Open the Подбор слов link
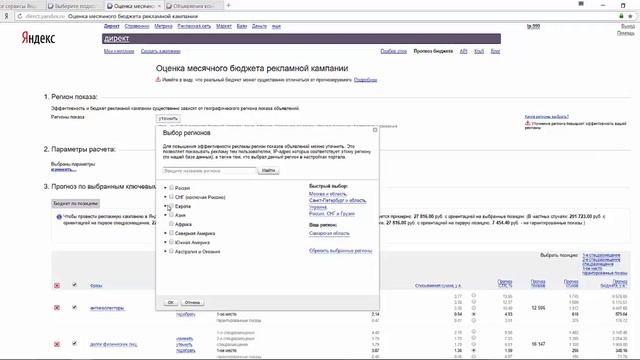This screenshot has width=640, height=360. tap(393, 51)
